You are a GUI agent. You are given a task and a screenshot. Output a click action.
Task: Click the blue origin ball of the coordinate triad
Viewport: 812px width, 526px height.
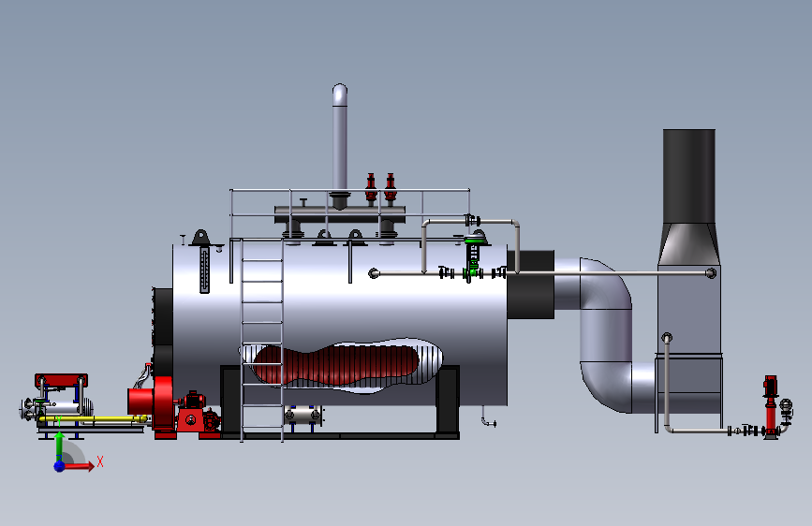(x=60, y=466)
